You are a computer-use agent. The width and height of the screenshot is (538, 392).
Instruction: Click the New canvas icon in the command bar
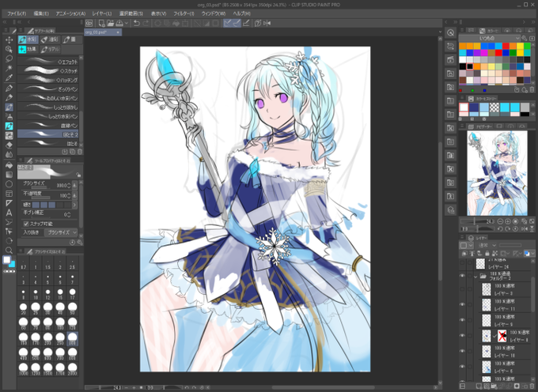(101, 23)
